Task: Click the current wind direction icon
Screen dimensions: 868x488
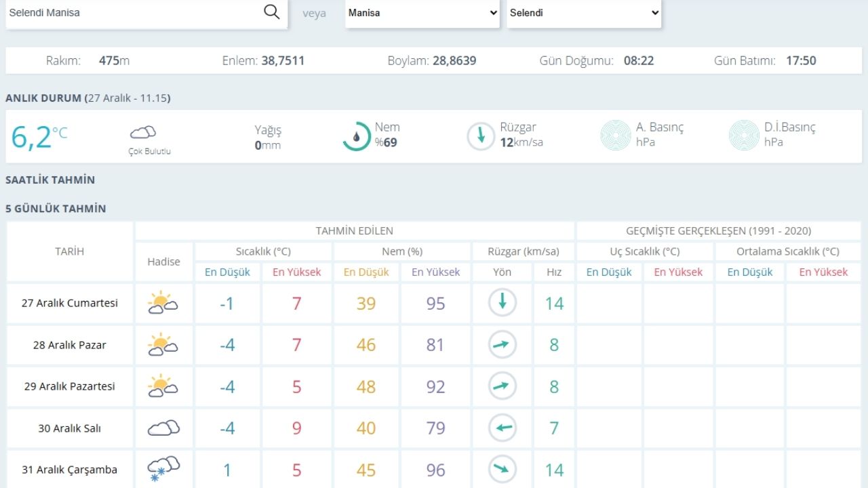Action: (481, 136)
